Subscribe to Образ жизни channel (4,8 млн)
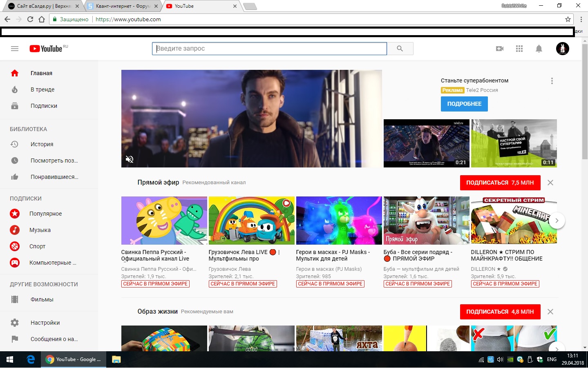Screen dimensions: 588x368 pos(500,312)
